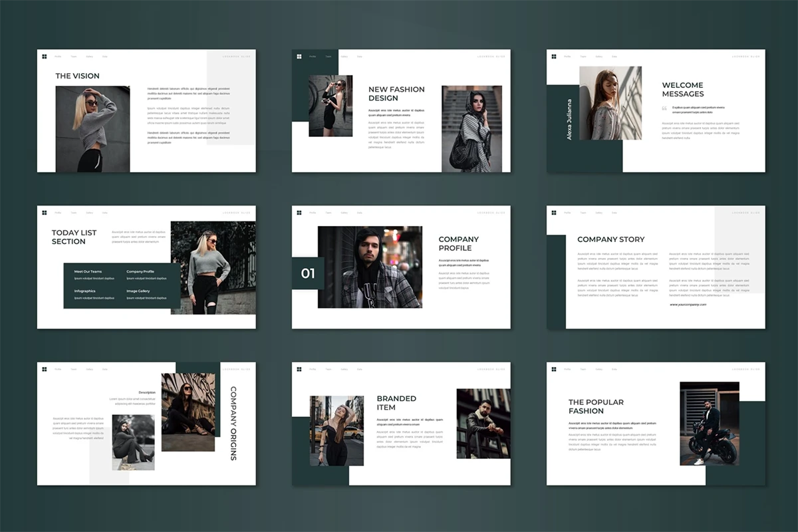Click grid logo on The Popular Fashion slide
The width and height of the screenshot is (798, 532).
pyautogui.click(x=554, y=369)
